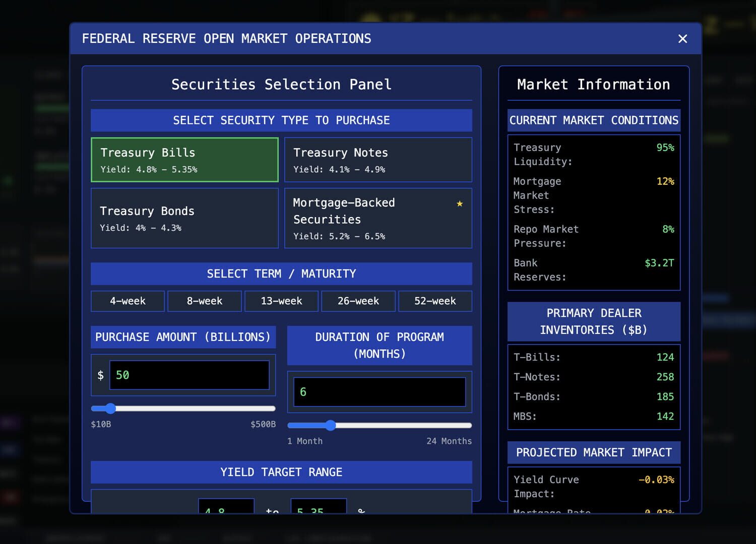
Task: Select the 4-week maturity term
Action: [x=128, y=301]
